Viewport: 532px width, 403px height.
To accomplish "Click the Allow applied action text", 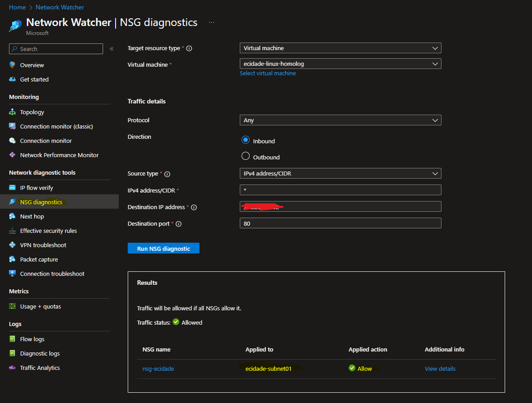I will point(365,369).
